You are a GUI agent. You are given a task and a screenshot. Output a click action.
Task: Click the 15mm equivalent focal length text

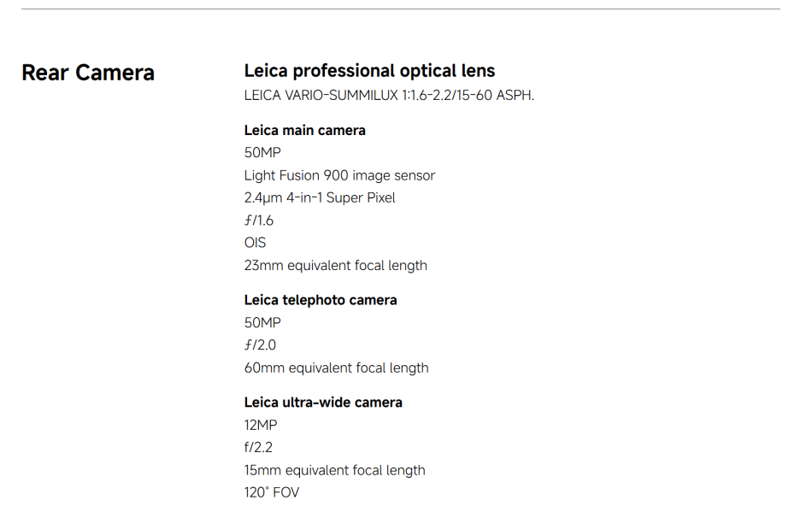point(334,470)
